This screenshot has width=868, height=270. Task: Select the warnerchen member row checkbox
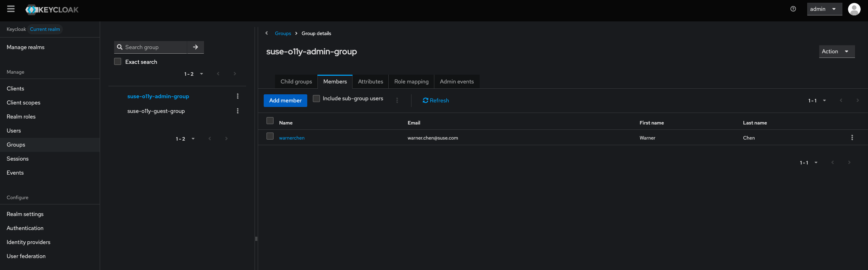coord(270,136)
